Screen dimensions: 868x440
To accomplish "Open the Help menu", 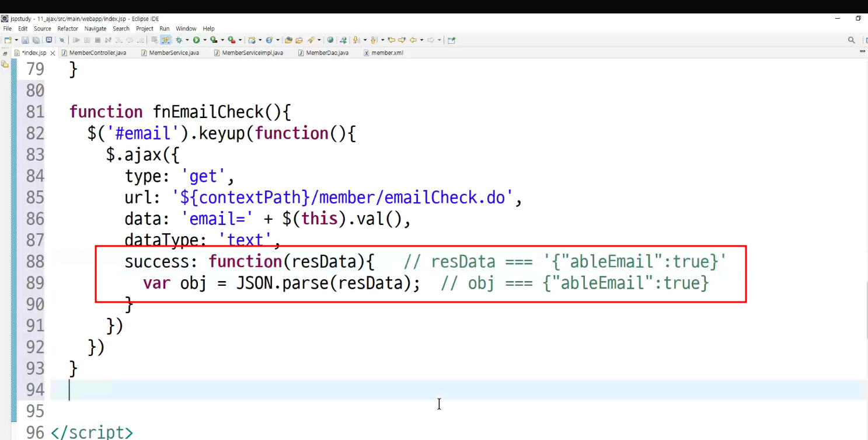I will click(209, 29).
